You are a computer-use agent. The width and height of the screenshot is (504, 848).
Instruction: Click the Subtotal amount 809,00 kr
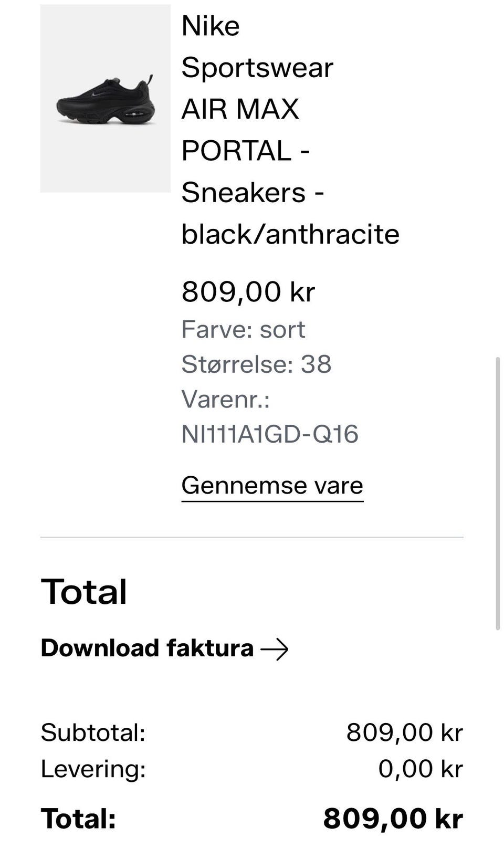(404, 732)
